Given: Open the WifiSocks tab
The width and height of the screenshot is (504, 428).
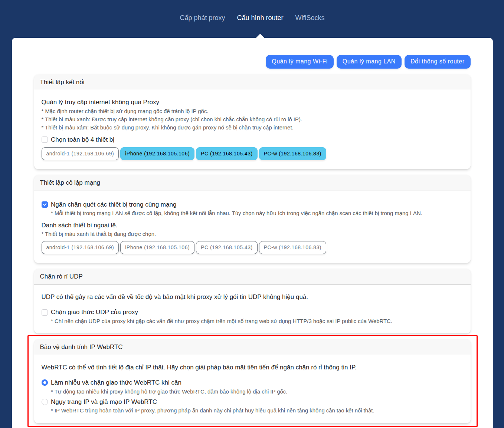Looking at the screenshot, I should tap(310, 18).
